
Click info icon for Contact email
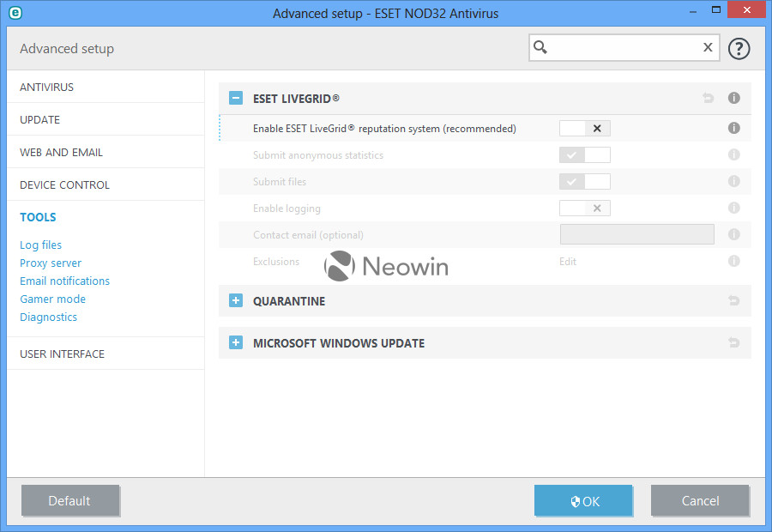coord(733,234)
